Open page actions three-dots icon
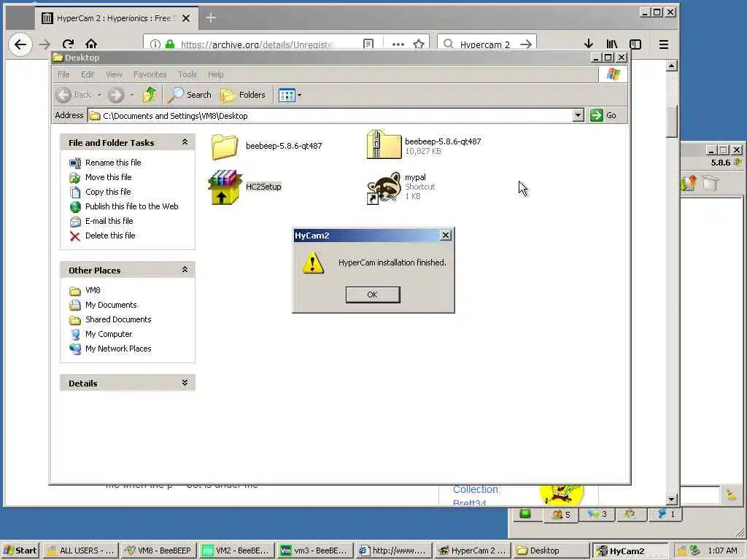The width and height of the screenshot is (747, 560). [398, 44]
